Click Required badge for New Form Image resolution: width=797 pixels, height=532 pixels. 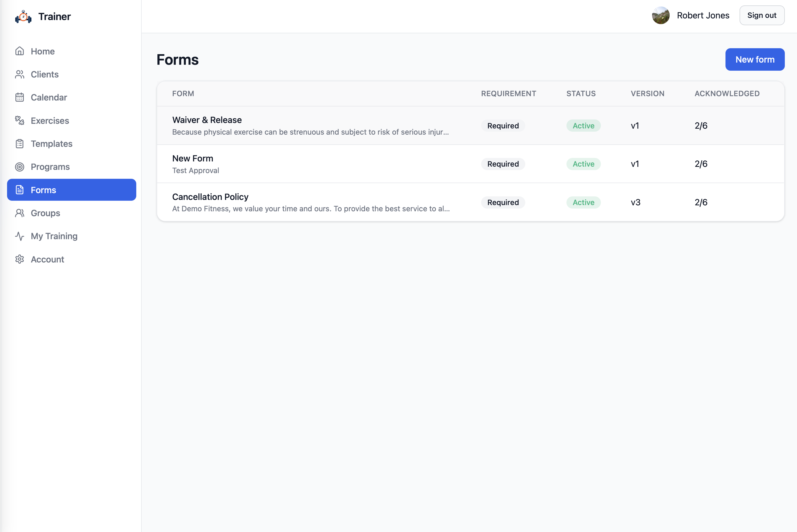(503, 164)
